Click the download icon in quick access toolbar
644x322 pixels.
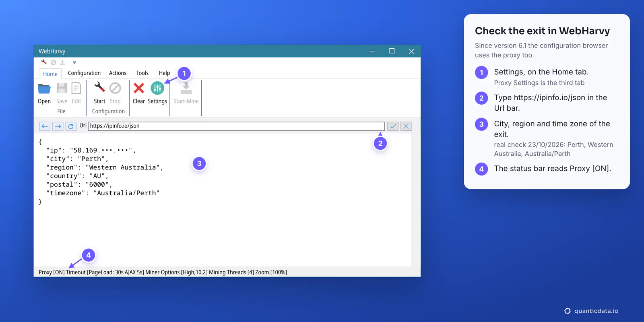[x=62, y=62]
